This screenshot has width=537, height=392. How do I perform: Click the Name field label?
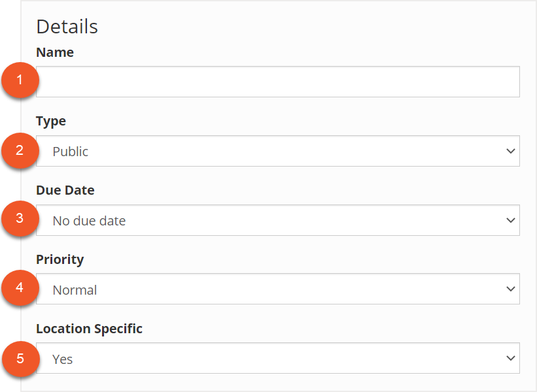coord(55,52)
